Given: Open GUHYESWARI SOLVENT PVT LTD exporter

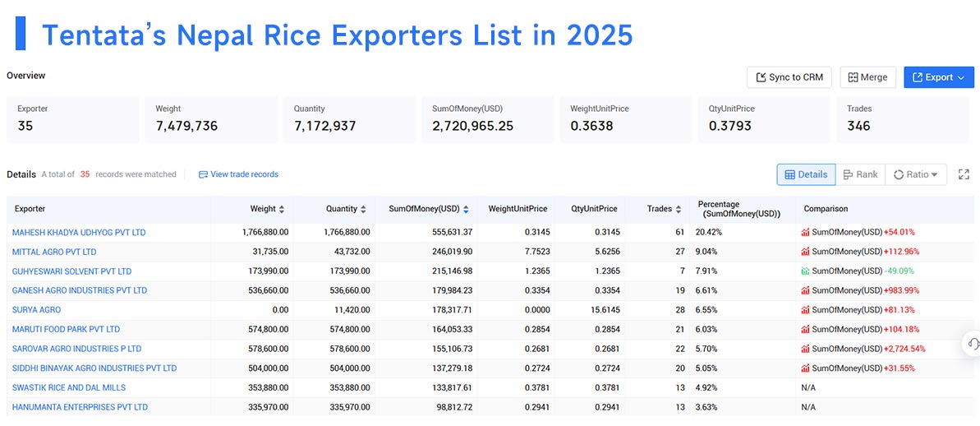Looking at the screenshot, I should coord(71,271).
